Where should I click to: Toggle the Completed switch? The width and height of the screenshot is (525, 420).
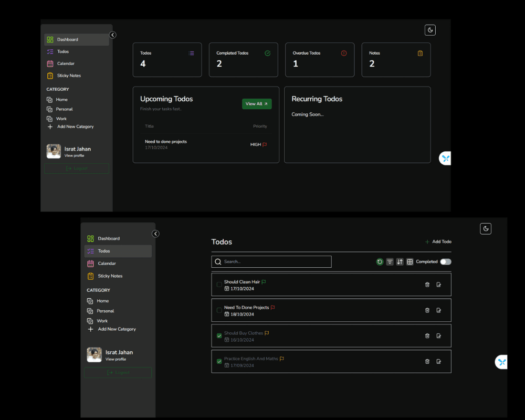click(445, 262)
